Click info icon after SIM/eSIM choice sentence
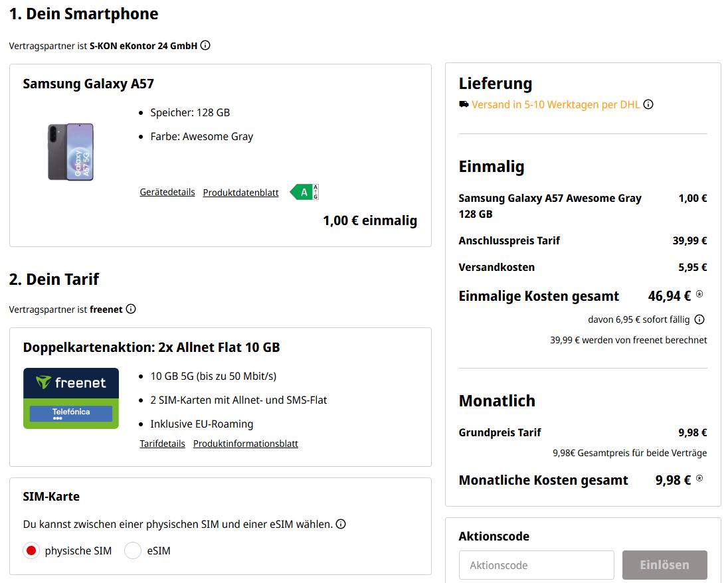 (x=341, y=524)
